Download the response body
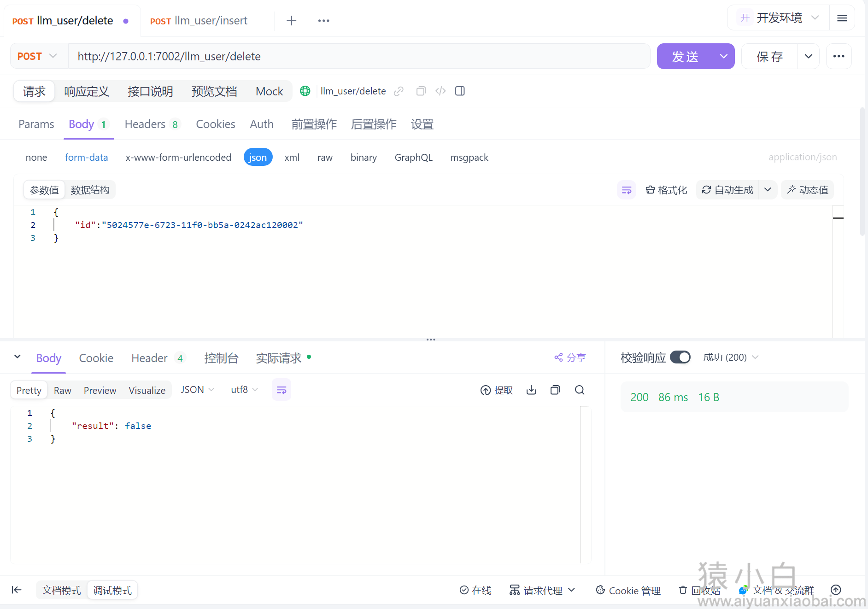 point(531,390)
